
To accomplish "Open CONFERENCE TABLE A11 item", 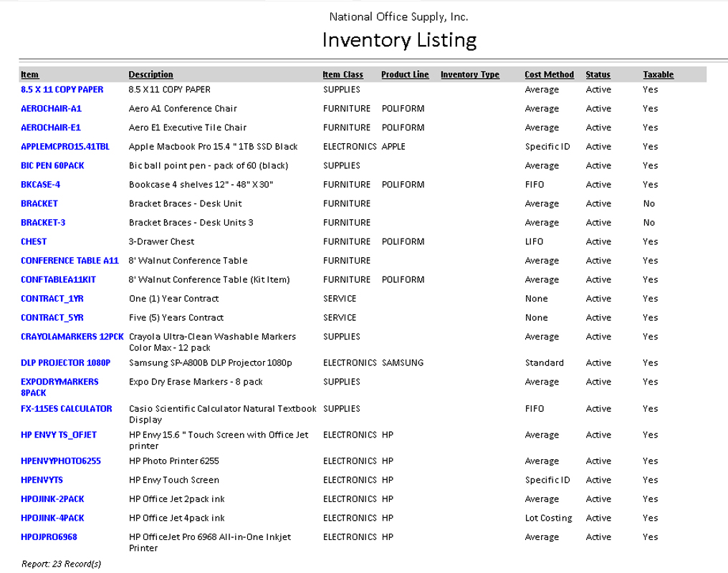I will pyautogui.click(x=70, y=261).
